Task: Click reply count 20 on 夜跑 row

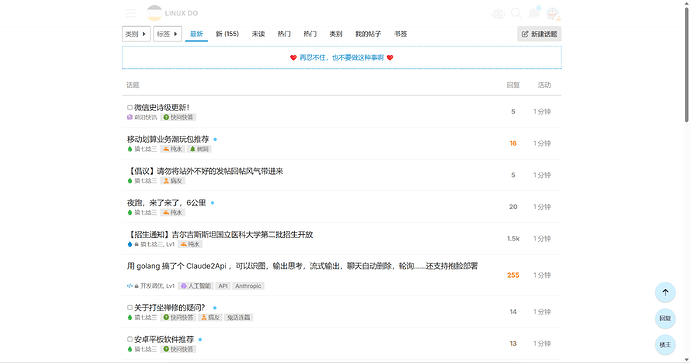Action: point(513,207)
